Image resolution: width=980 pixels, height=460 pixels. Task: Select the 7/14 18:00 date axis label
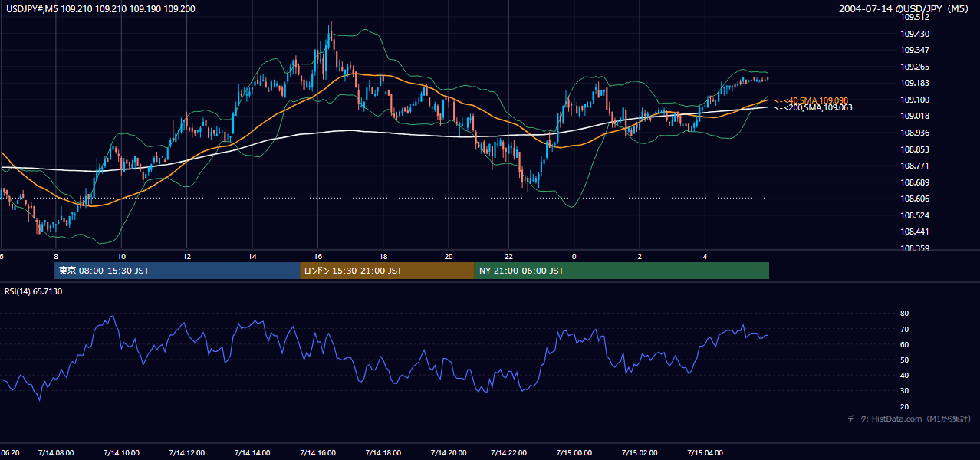(383, 453)
